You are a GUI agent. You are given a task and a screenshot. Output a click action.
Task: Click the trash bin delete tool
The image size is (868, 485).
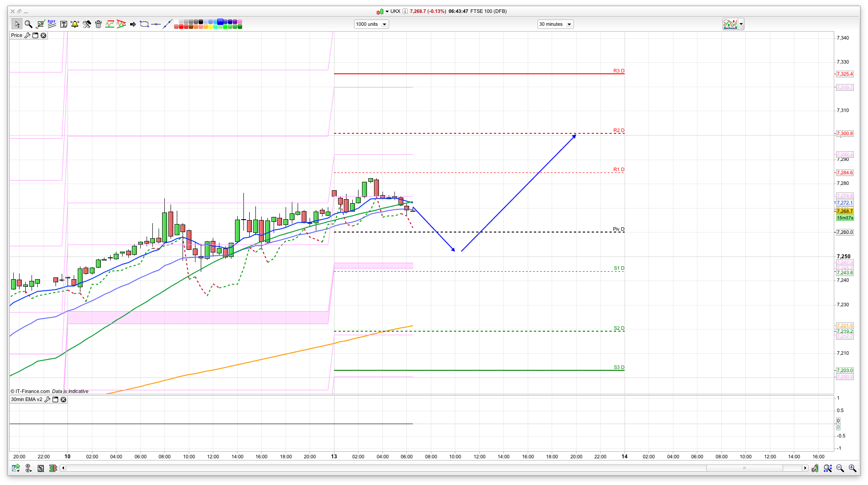click(99, 24)
